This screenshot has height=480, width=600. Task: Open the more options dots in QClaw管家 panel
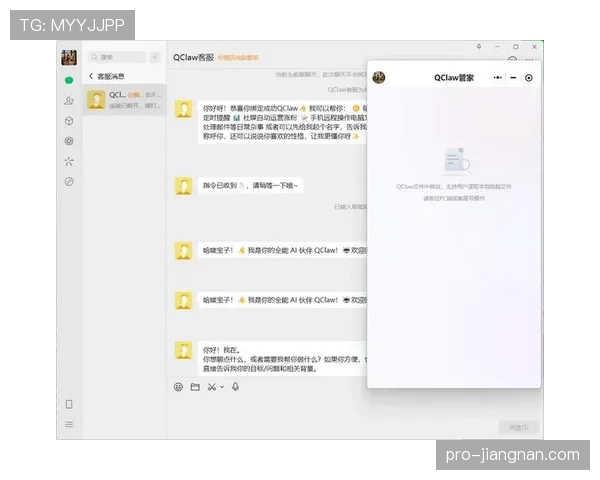pos(497,78)
